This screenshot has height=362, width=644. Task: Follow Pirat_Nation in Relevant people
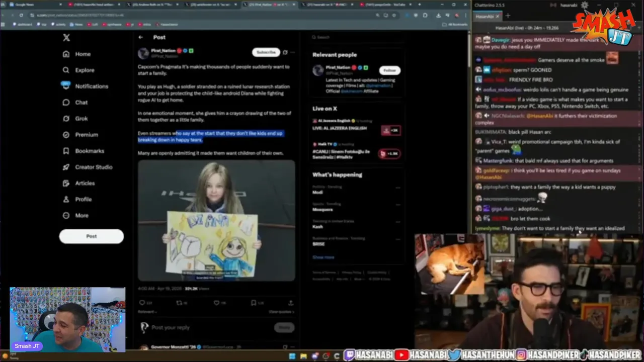(389, 70)
